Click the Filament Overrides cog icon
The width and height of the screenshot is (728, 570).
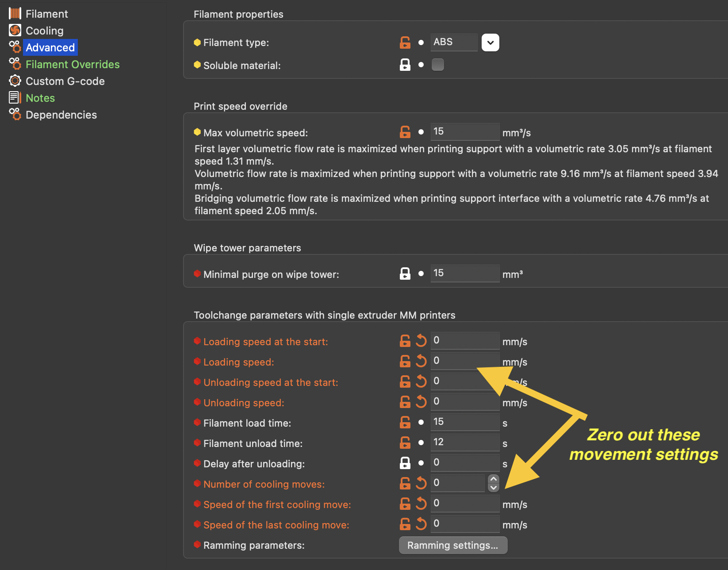[15, 64]
